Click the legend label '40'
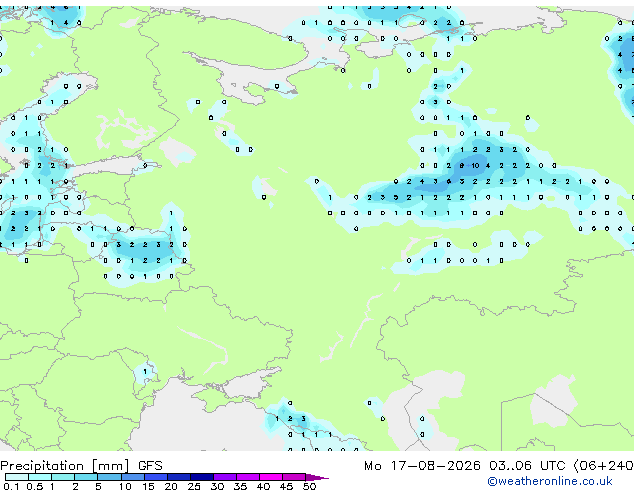Image resolution: width=634 pixels, height=490 pixels. (x=263, y=486)
